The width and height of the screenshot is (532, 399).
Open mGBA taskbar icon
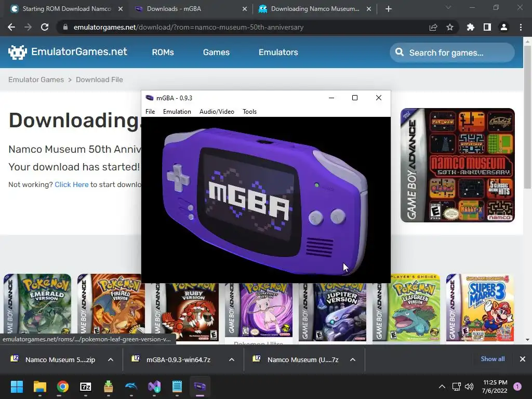[x=200, y=387]
